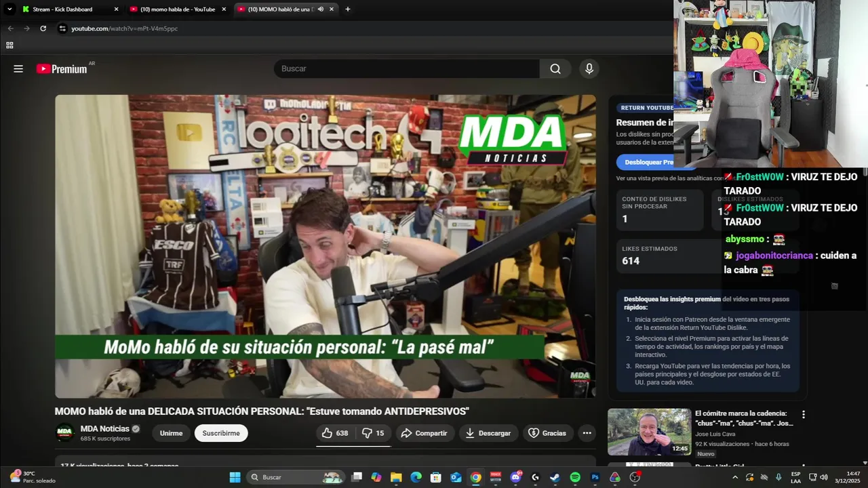Open 'El cómitre marca la cadencia' video title
This screenshot has width=868, height=488.
(x=744, y=418)
